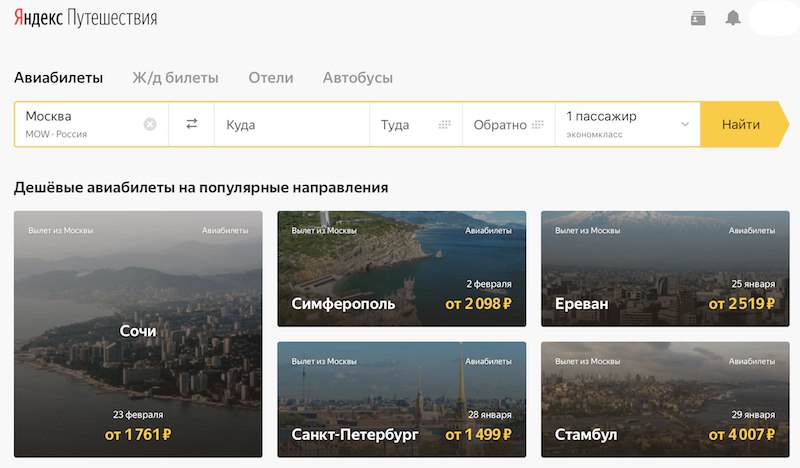The height and width of the screenshot is (468, 800).
Task: Select the Авиабилеты tab
Action: (58, 78)
